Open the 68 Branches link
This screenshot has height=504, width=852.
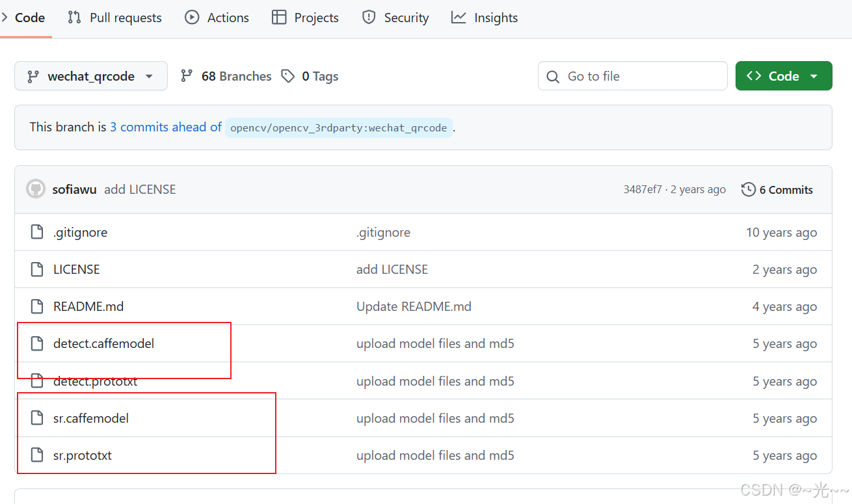pyautogui.click(x=226, y=76)
